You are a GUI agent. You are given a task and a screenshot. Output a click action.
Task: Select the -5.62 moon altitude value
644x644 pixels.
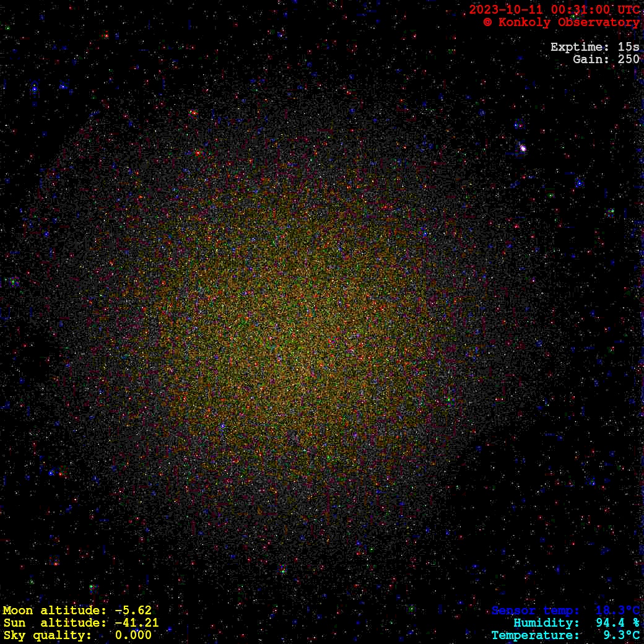click(x=133, y=611)
